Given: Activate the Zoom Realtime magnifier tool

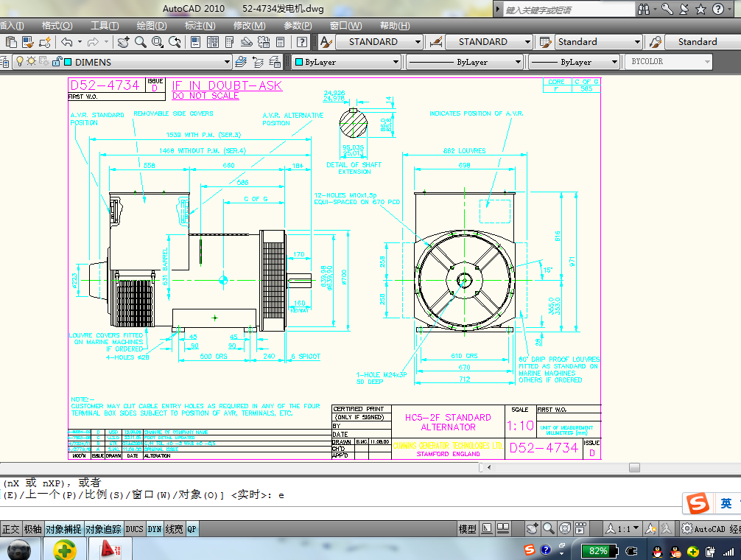Looking at the screenshot, I should [x=139, y=42].
